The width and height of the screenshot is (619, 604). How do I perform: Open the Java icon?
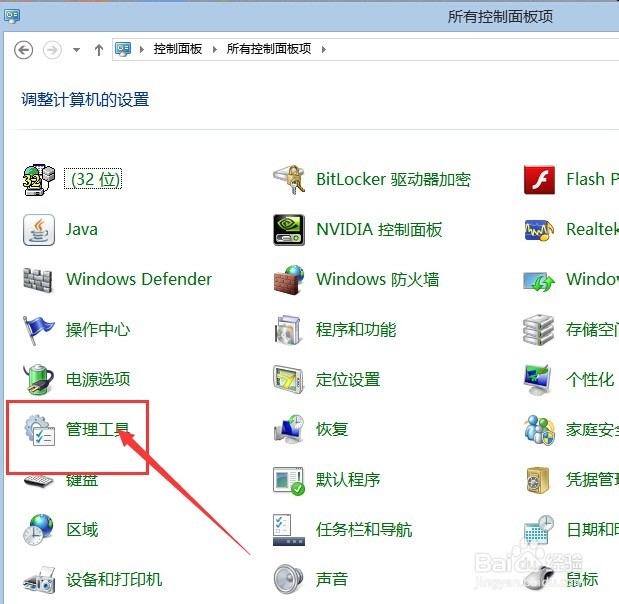(39, 230)
